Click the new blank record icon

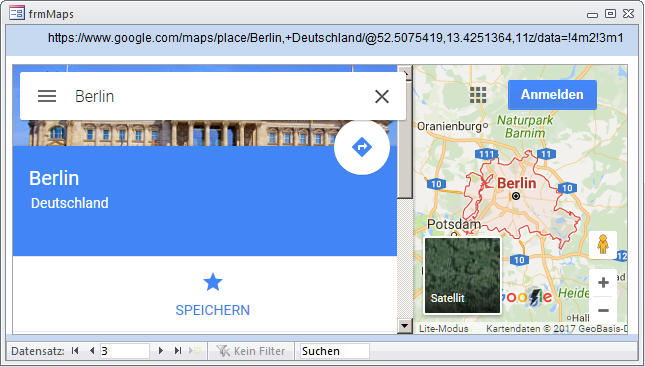point(195,351)
